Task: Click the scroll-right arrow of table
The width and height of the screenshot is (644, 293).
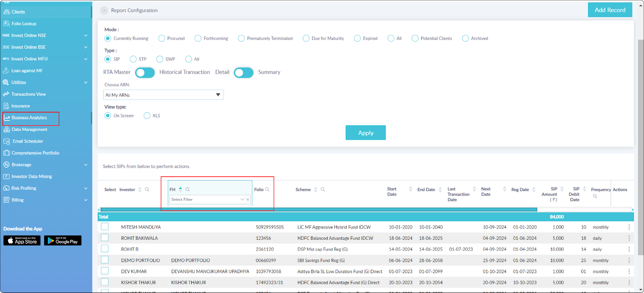Action: pos(633,210)
